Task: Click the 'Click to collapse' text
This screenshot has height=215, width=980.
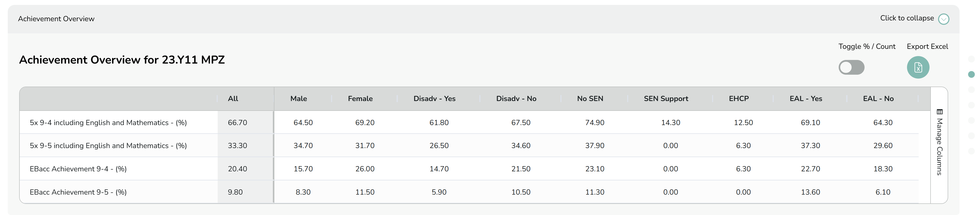Action: tap(907, 18)
